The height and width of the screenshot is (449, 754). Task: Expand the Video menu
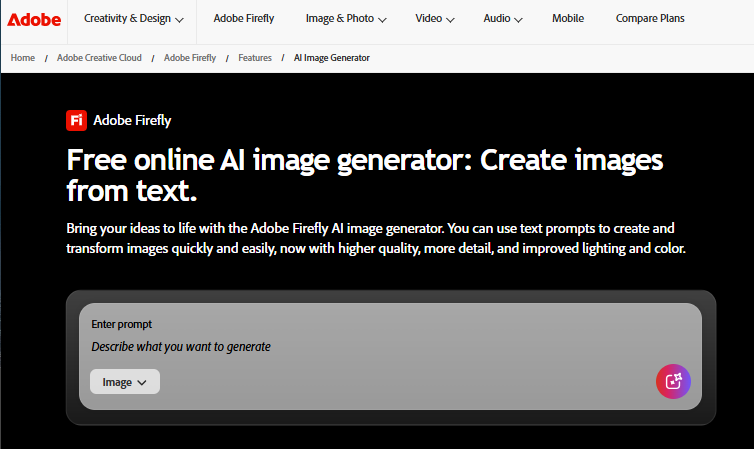[x=435, y=19]
